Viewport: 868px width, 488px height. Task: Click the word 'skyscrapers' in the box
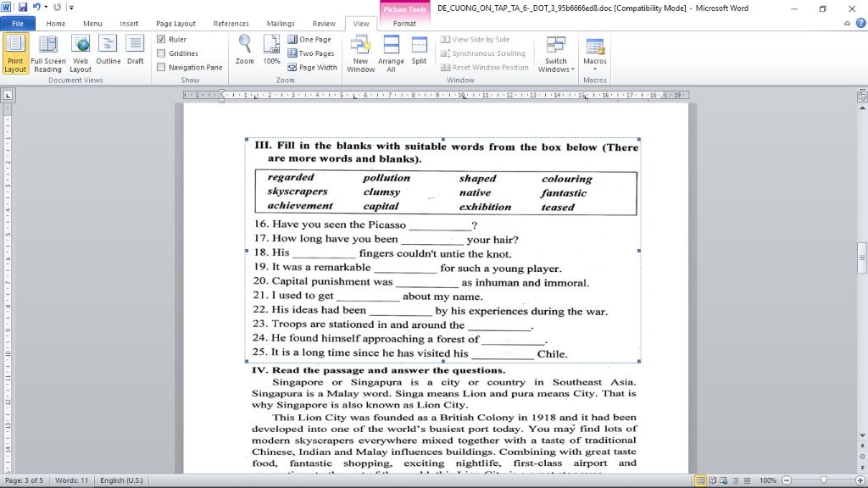[298, 191]
